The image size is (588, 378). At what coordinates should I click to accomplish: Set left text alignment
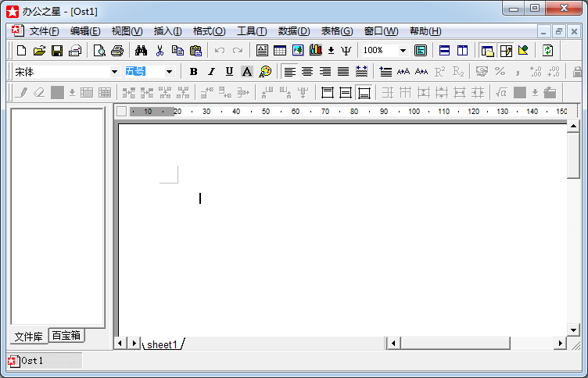(289, 72)
